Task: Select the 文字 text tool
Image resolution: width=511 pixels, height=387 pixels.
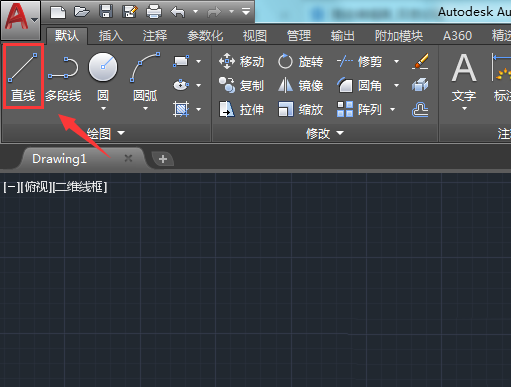Action: pos(464,78)
